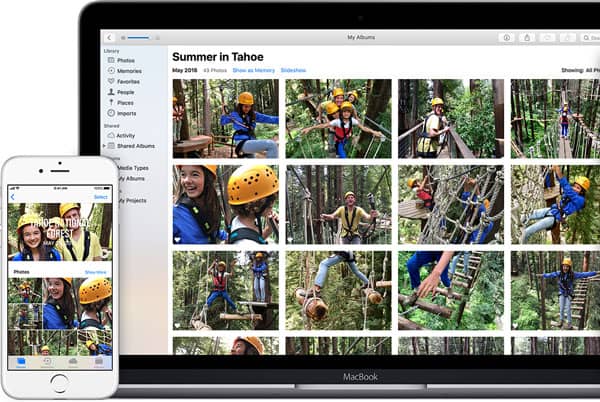Click the Share icon in Photos toolbar
The width and height of the screenshot is (600, 402).
click(527, 37)
